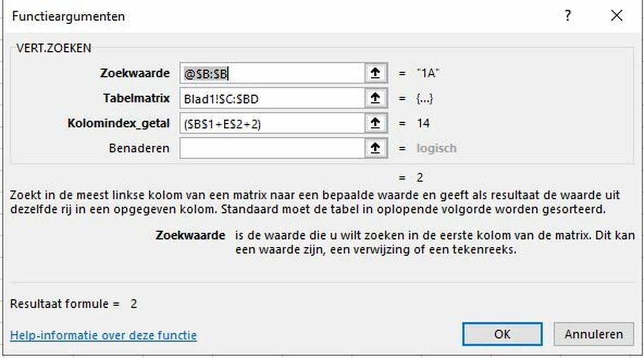Close the Functieargumenten dialog with the X
The height and width of the screenshot is (358, 644).
(616, 16)
